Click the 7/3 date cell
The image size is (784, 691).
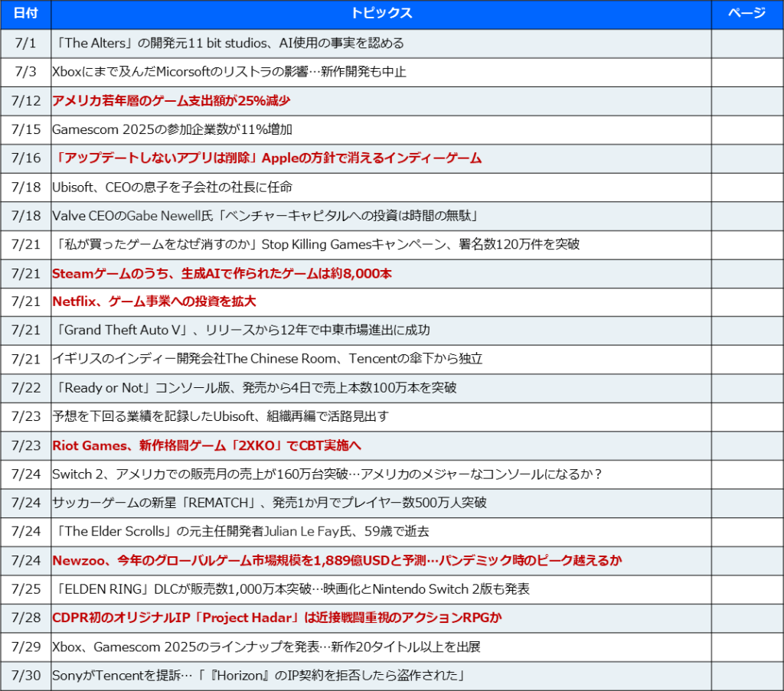coord(25,73)
